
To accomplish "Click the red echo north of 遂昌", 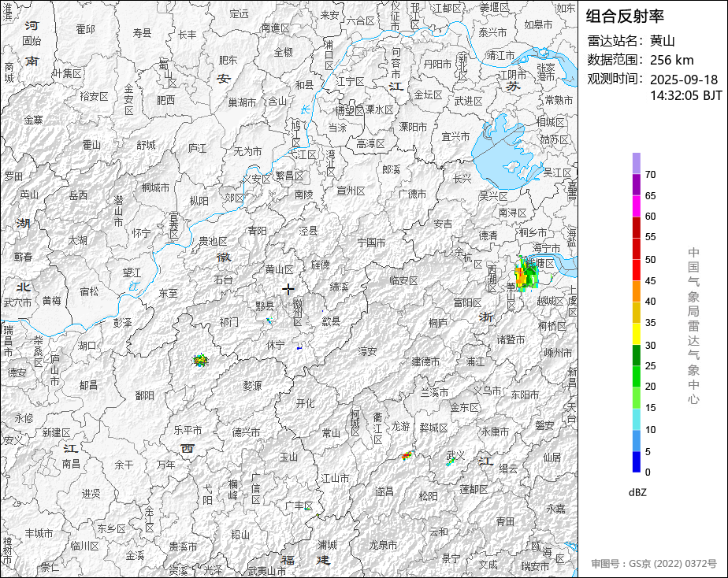I will [407, 455].
